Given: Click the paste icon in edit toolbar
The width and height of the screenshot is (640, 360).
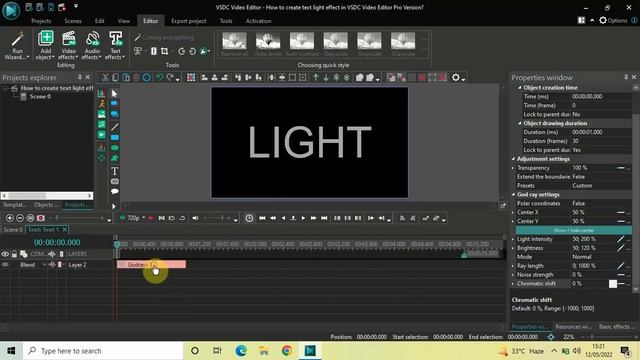Looking at the screenshot, I should [126, 78].
